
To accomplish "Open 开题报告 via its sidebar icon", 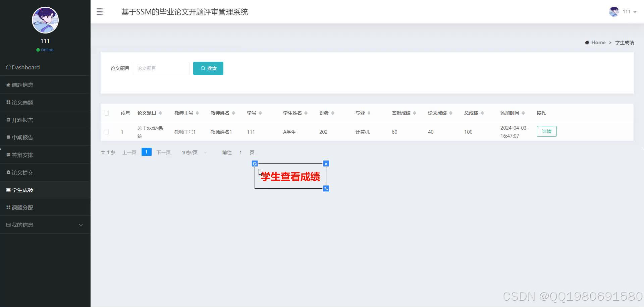I will (x=8, y=120).
